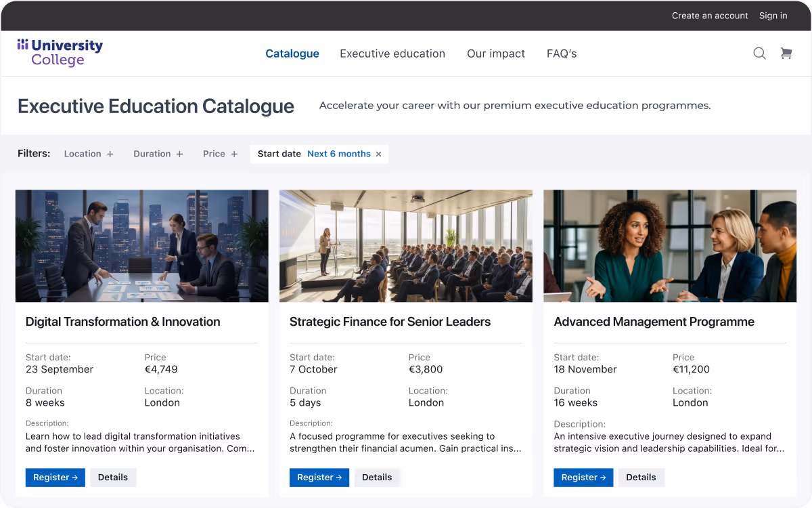Image resolution: width=812 pixels, height=508 pixels.
Task: Click Create an account
Action: [x=710, y=15]
